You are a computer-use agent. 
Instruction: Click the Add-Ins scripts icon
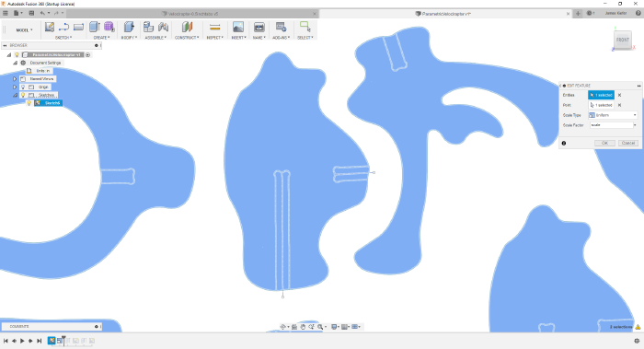pos(281,27)
